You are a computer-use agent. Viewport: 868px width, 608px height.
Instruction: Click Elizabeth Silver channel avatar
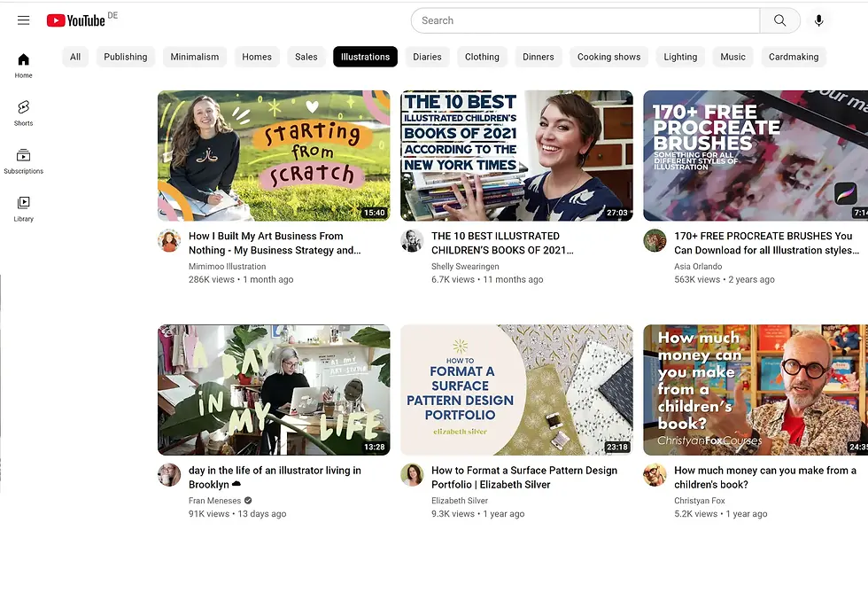pyautogui.click(x=412, y=475)
